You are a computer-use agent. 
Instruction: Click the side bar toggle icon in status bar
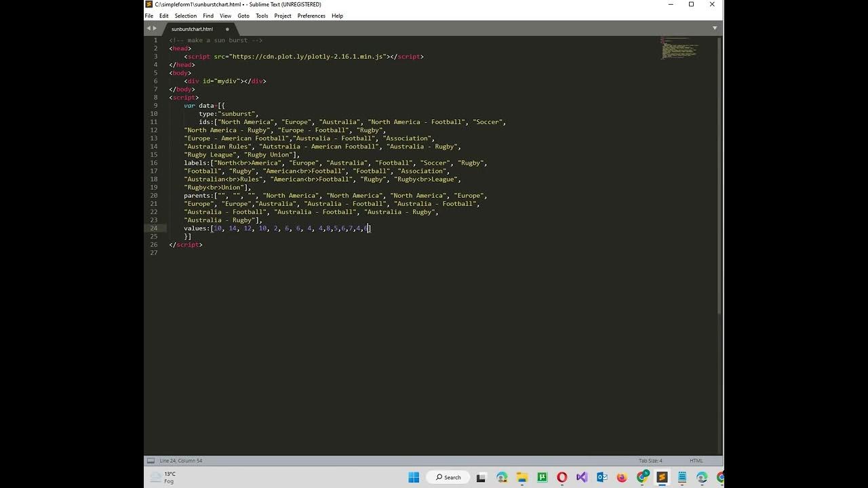tap(151, 461)
